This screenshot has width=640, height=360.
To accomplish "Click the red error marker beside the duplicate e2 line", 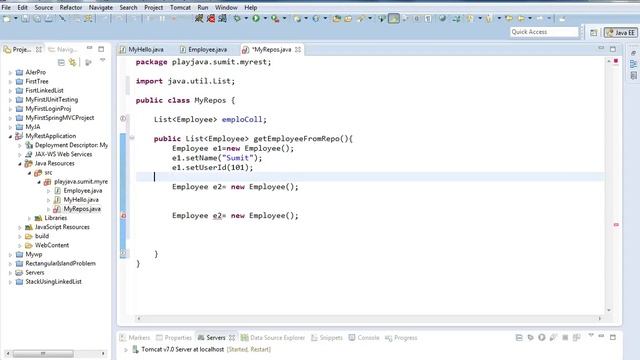I will (x=123, y=216).
